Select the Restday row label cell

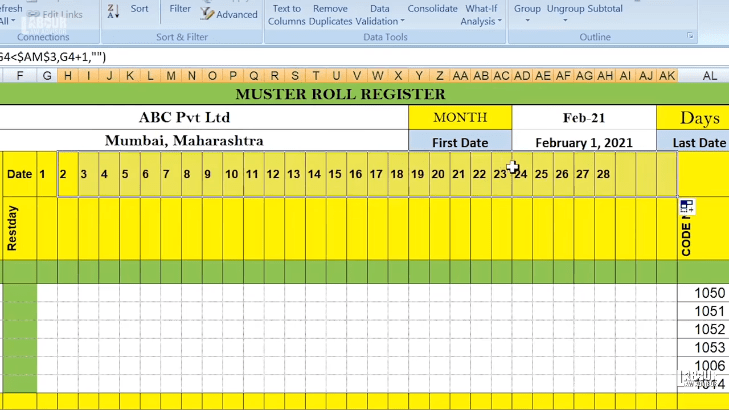[20, 228]
